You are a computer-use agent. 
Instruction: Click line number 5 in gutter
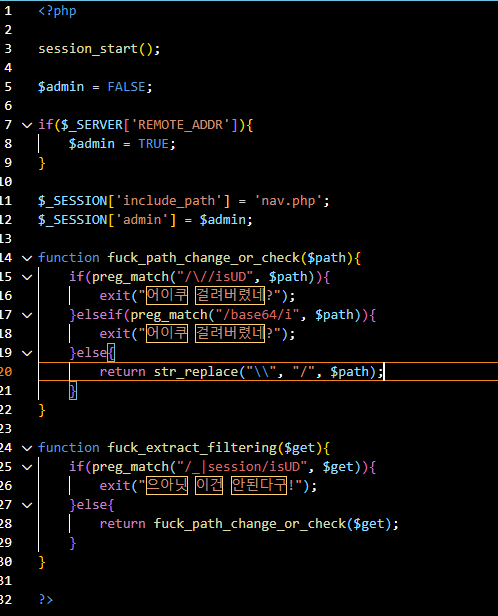pyautogui.click(x=8, y=87)
